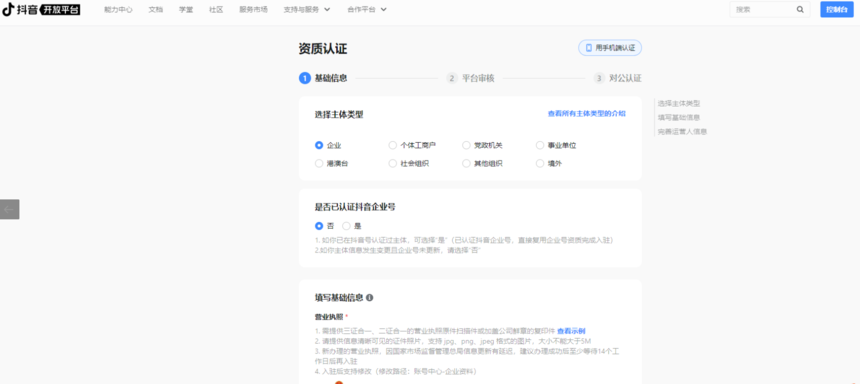
Task: Choose 否 for 已认证抖音企业号
Action: click(x=319, y=225)
